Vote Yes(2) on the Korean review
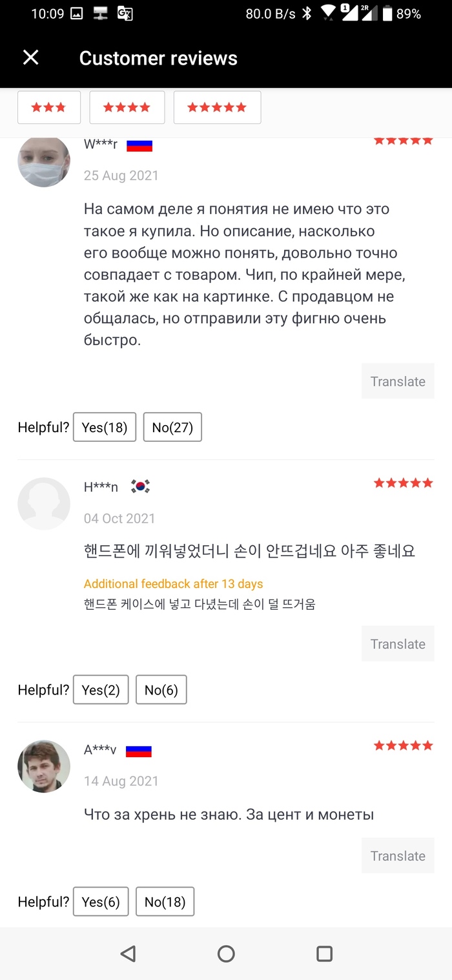 101,690
